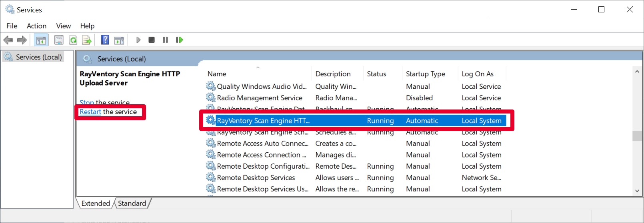Click the vertical scrollbar thumb in services list
This screenshot has height=223, width=644.
pos(637,136)
